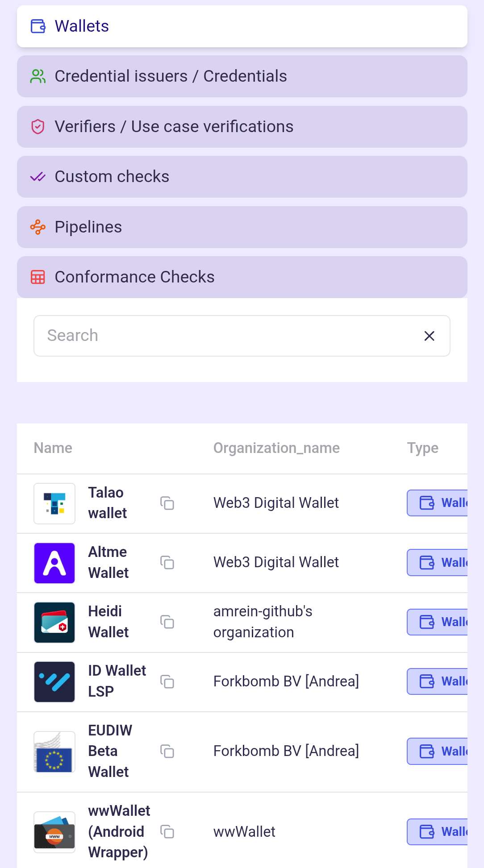
Task: Open the EUDIW Beta Wallet entry
Action: 109,751
